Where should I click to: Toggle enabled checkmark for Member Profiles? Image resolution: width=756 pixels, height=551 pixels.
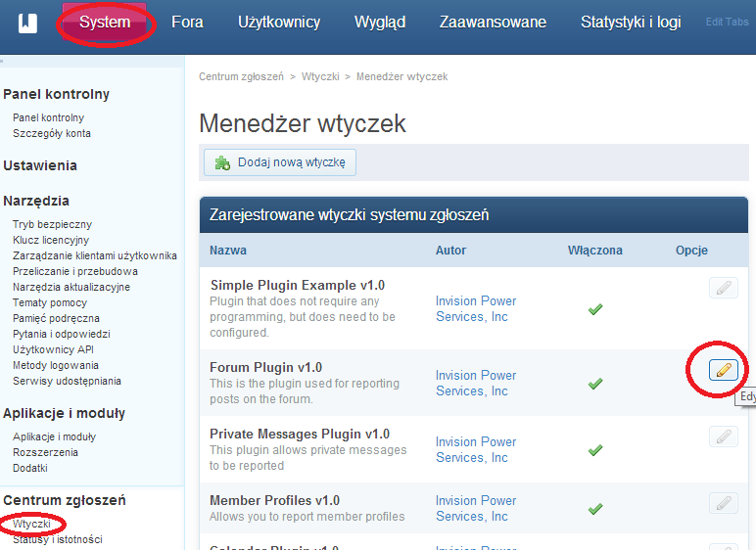pos(595,508)
